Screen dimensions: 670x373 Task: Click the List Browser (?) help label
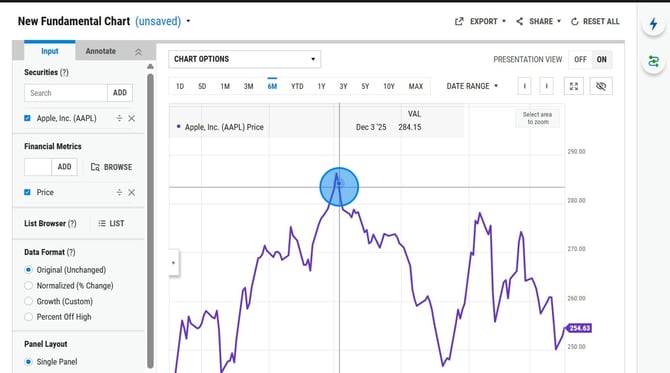[50, 223]
